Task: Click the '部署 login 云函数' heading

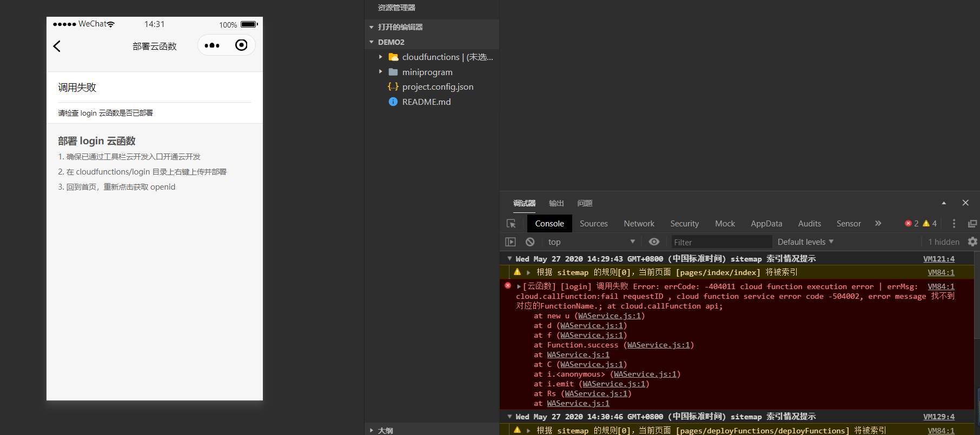Action: [x=97, y=141]
